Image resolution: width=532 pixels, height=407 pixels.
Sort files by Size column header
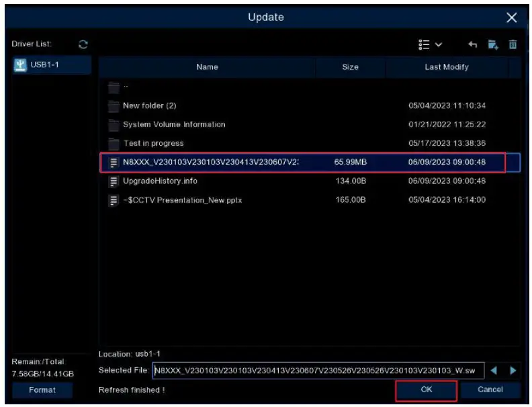350,67
